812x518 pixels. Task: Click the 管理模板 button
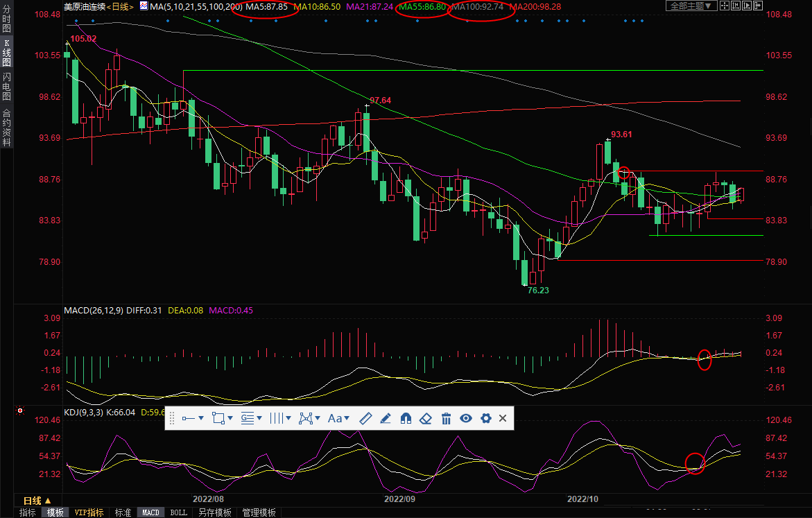(x=259, y=512)
